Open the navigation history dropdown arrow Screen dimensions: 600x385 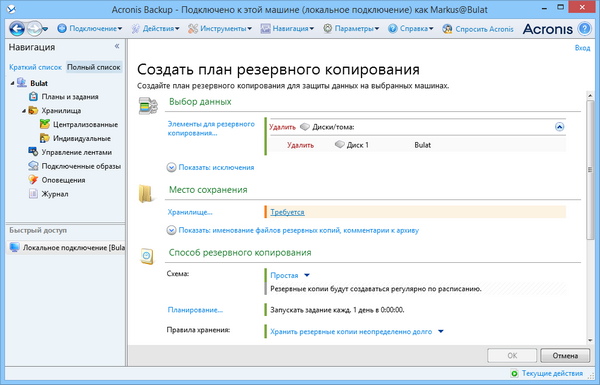[x=45, y=29]
